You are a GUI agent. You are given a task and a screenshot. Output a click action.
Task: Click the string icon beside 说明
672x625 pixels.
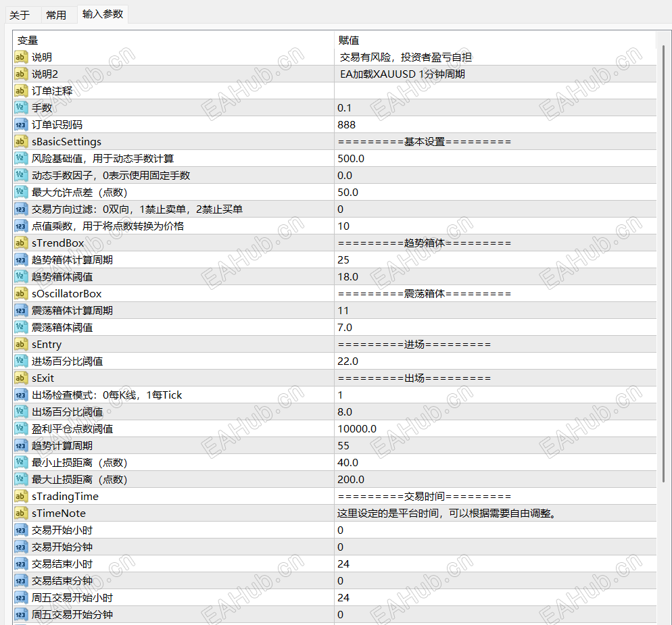tap(20, 57)
